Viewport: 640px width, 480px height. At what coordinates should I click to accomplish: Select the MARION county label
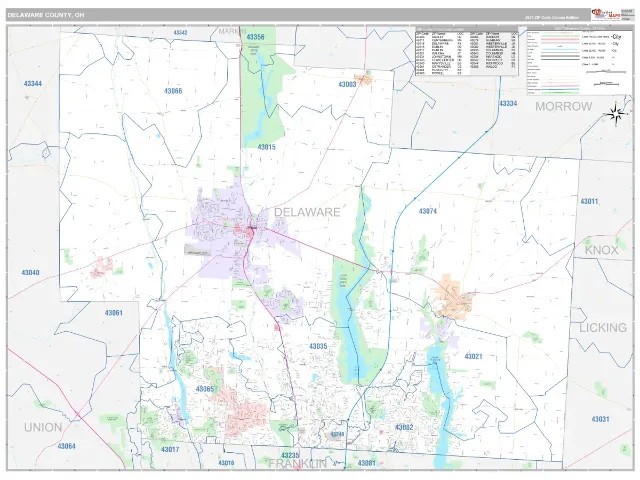coord(232,31)
